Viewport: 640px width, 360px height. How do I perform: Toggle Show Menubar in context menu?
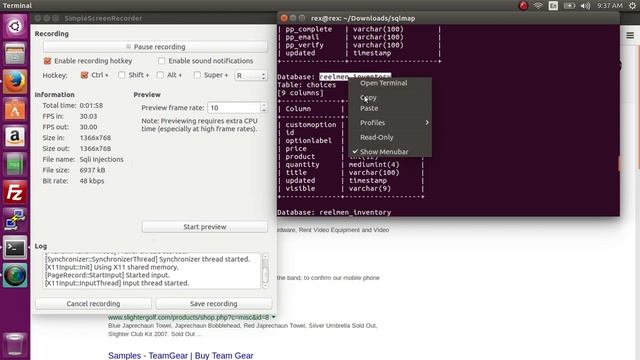pos(390,151)
